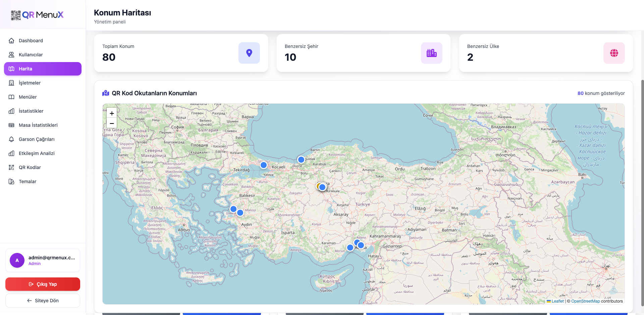Image resolution: width=644 pixels, height=315 pixels.
Task: Open Garson Çağrıları page
Action: (x=37, y=139)
